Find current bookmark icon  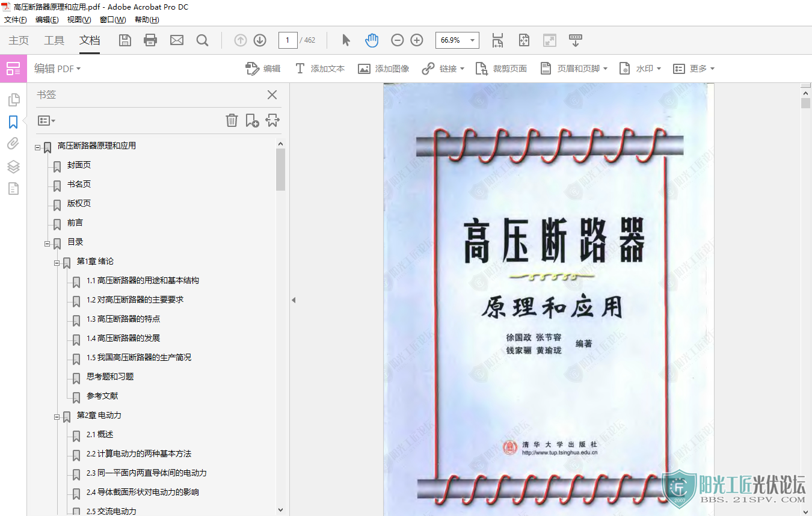pyautogui.click(x=272, y=120)
